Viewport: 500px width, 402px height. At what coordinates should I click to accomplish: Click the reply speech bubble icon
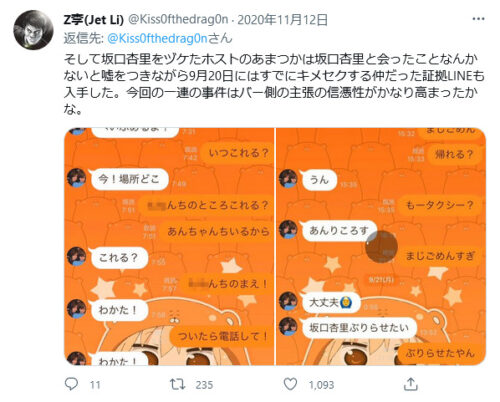point(71,384)
